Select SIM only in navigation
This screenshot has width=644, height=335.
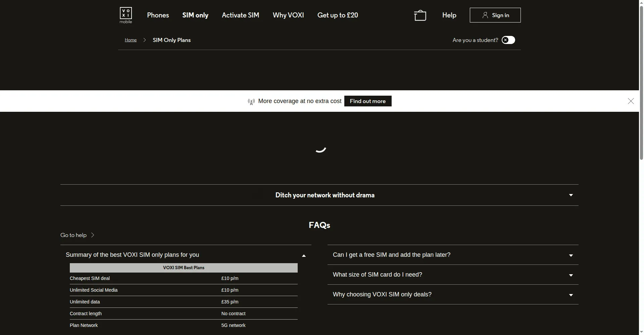click(x=195, y=15)
